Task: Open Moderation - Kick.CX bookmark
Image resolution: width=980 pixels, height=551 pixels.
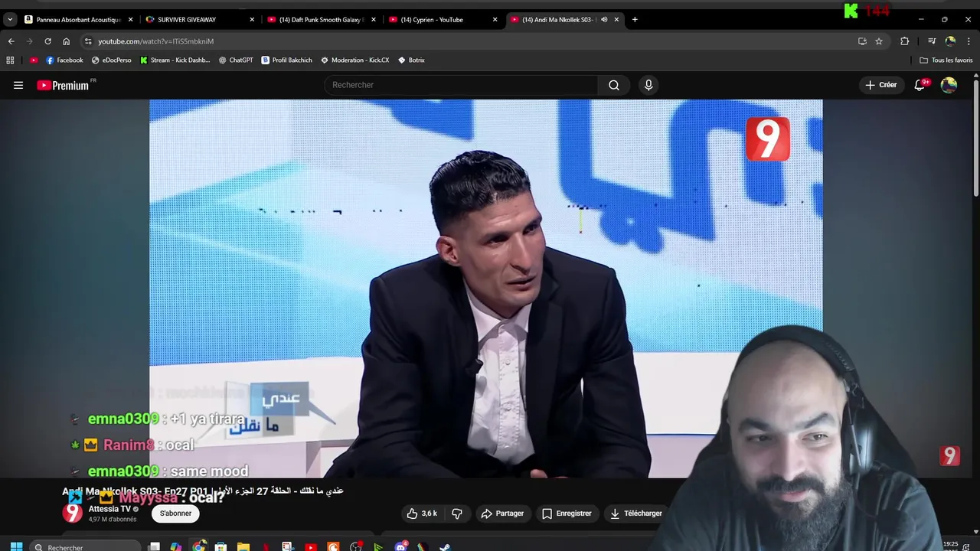Action: 354,60
